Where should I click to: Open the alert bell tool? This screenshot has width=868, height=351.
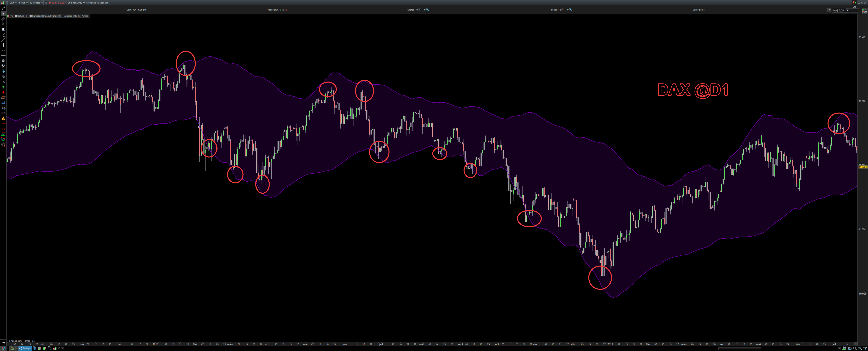click(x=3, y=29)
